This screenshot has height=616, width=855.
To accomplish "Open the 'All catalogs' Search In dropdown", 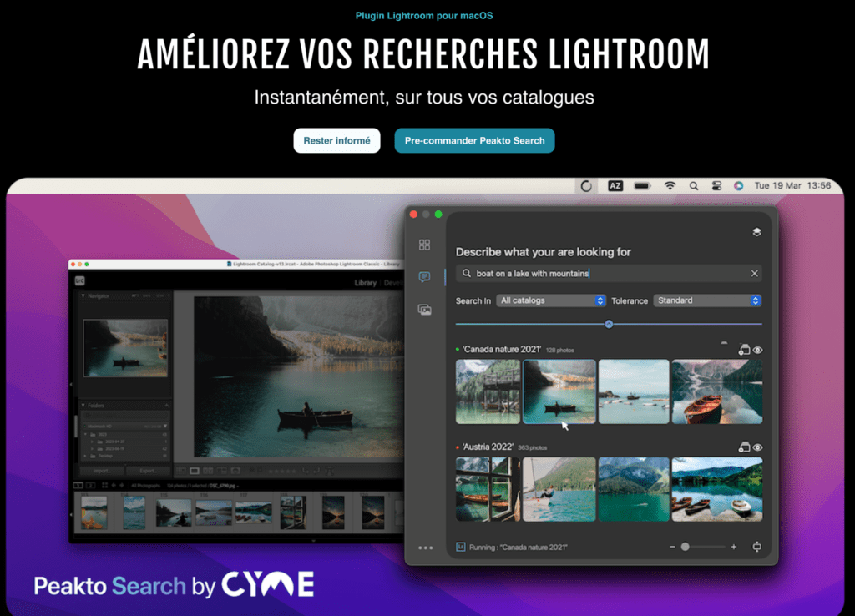I will pyautogui.click(x=551, y=300).
